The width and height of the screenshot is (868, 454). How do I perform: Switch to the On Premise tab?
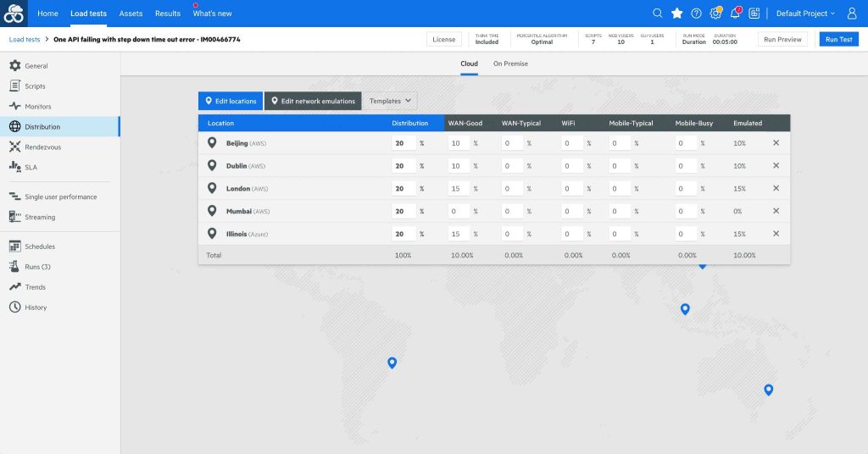[510, 64]
